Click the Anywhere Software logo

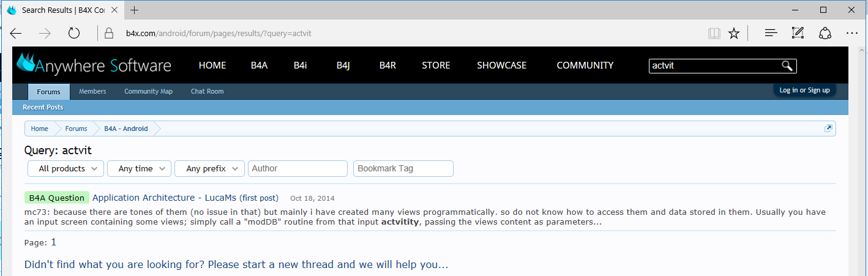coord(94,64)
